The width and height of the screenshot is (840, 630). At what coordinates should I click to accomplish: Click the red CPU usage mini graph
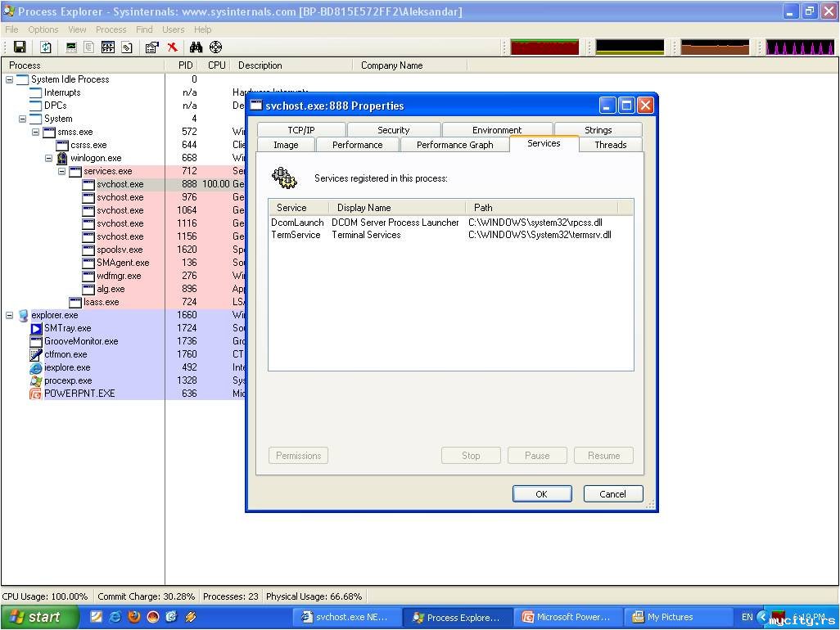(x=544, y=47)
